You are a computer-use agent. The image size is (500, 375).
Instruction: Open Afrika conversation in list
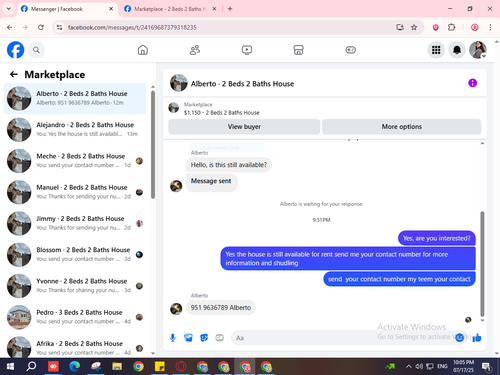point(75,347)
